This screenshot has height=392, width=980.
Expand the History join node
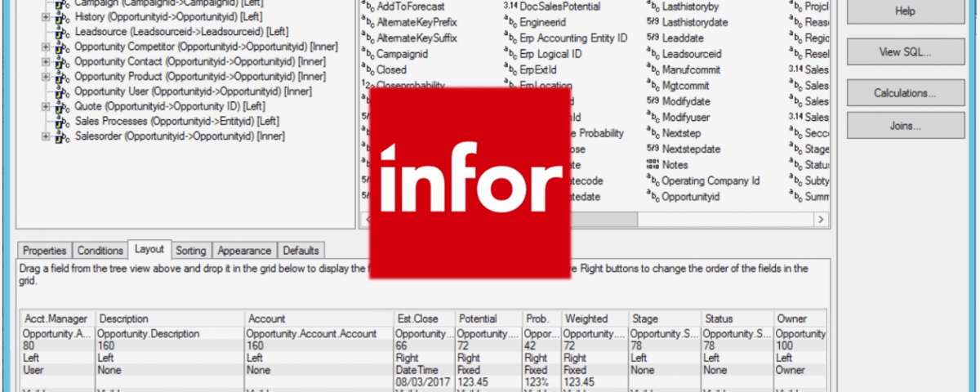pos(47,17)
